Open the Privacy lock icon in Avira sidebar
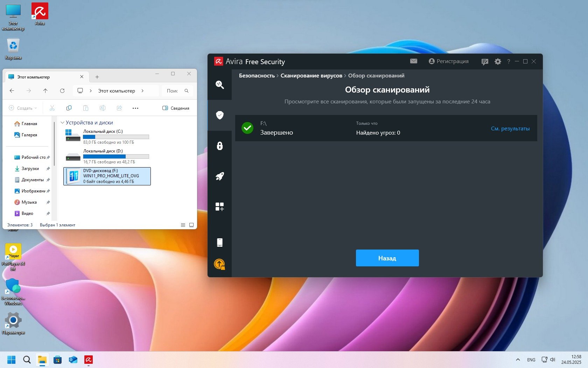The image size is (588, 368). (219, 146)
